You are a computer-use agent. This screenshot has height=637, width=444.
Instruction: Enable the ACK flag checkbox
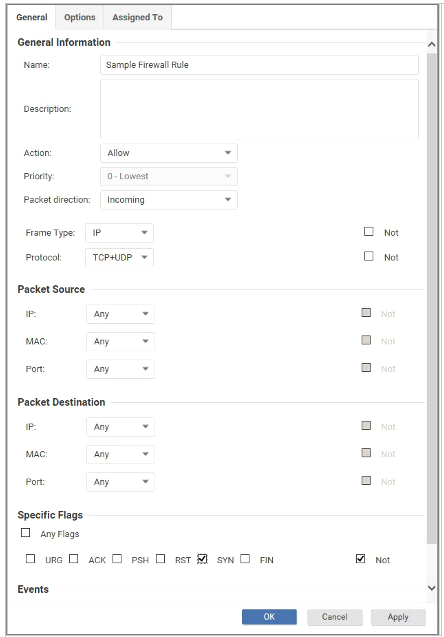click(74, 559)
